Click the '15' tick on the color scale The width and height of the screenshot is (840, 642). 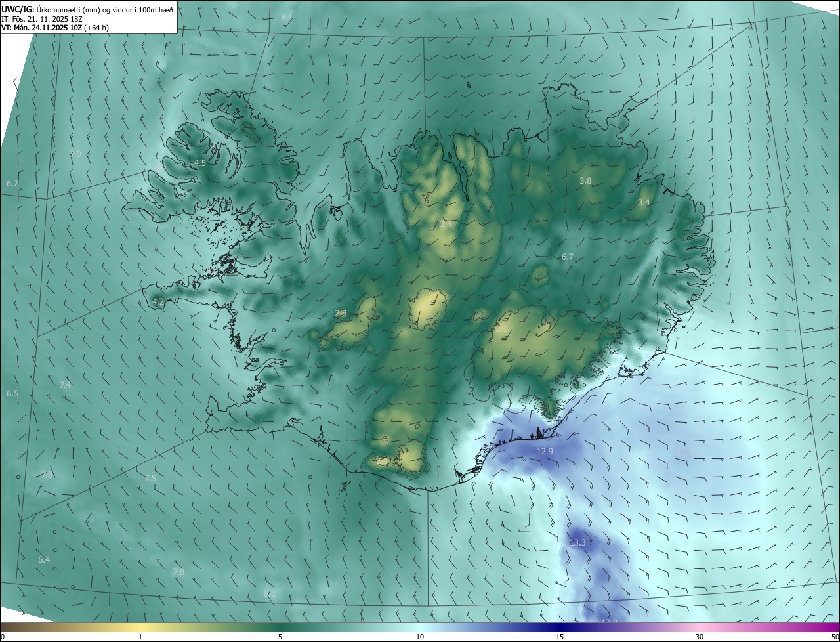pyautogui.click(x=560, y=637)
